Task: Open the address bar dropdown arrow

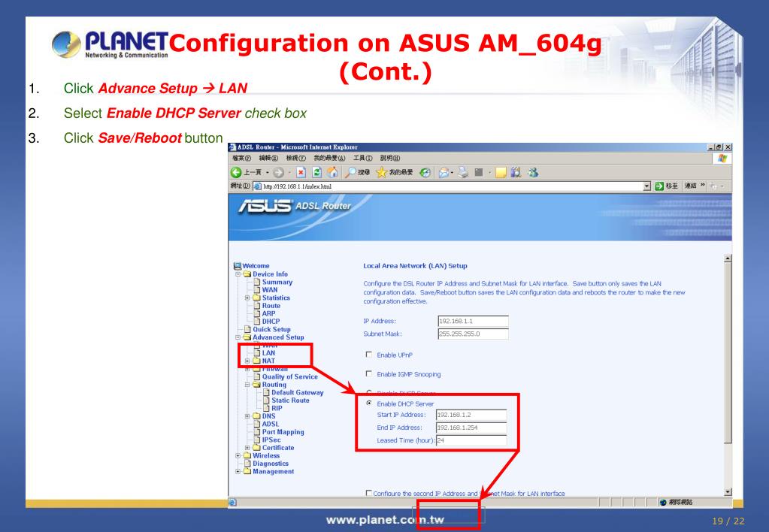Action: 647,186
